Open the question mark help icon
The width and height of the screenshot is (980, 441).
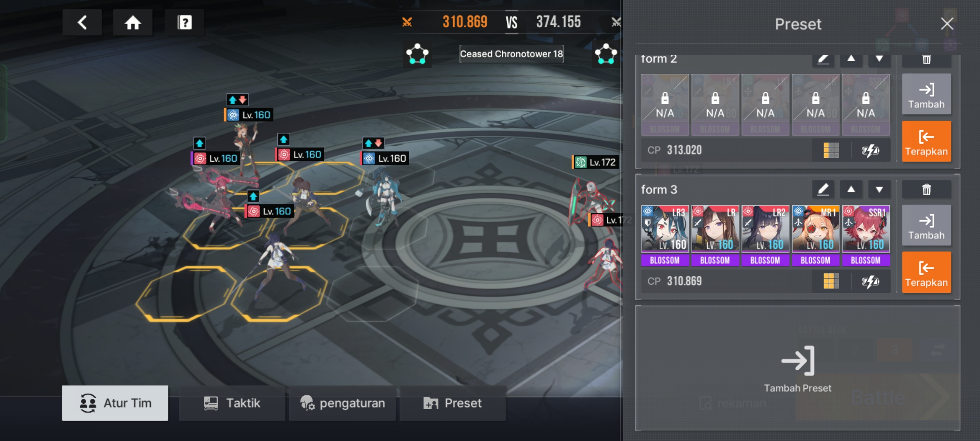click(185, 22)
